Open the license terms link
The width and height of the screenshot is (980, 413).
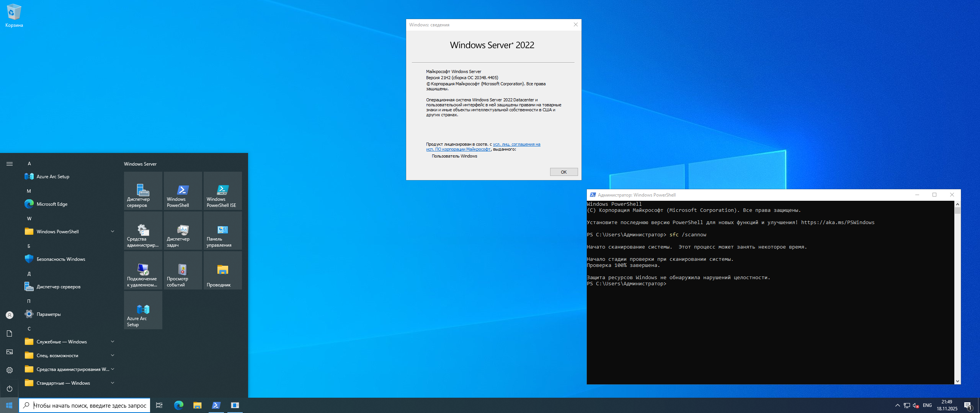(516, 145)
